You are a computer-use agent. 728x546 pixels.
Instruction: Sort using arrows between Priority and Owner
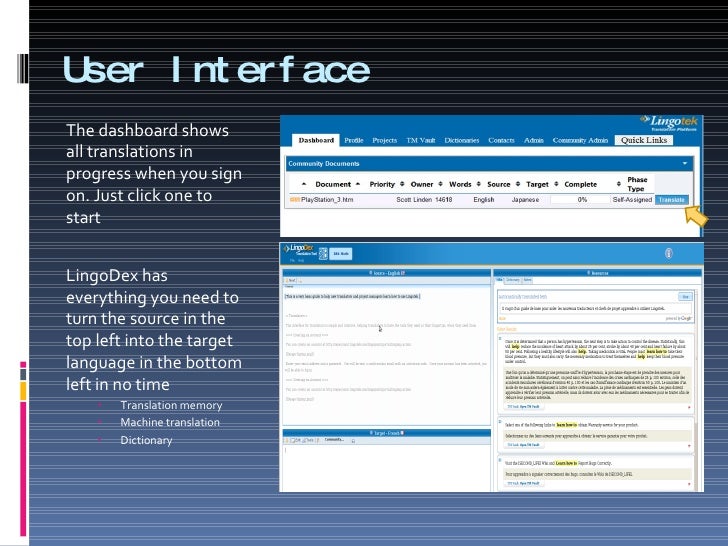(402, 184)
